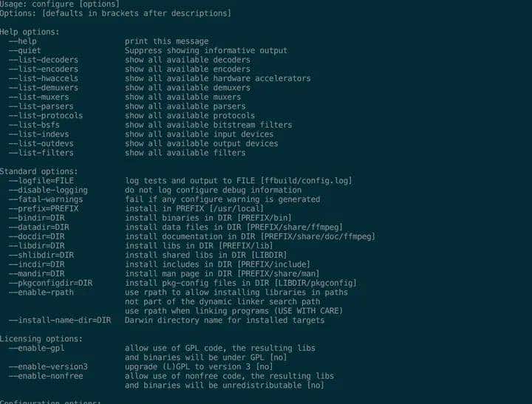
Task: Click the --install-name-dir=DIR option text
Action: [x=60, y=321]
